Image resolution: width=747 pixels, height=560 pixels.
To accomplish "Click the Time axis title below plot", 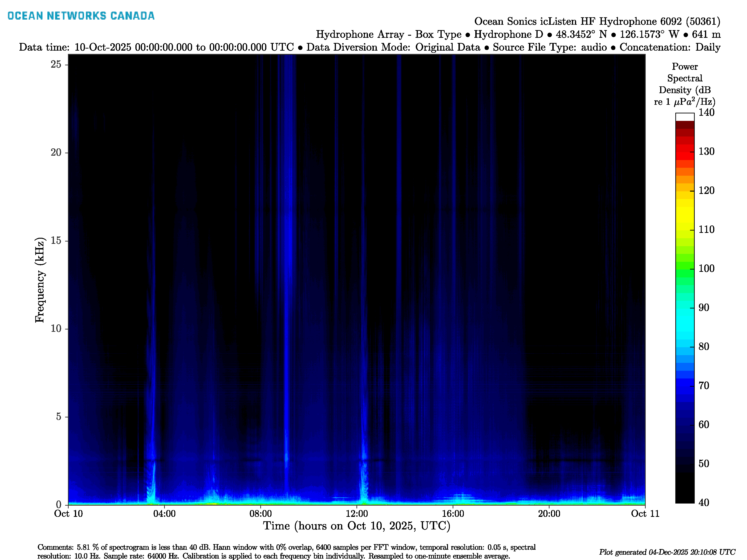I will click(357, 526).
